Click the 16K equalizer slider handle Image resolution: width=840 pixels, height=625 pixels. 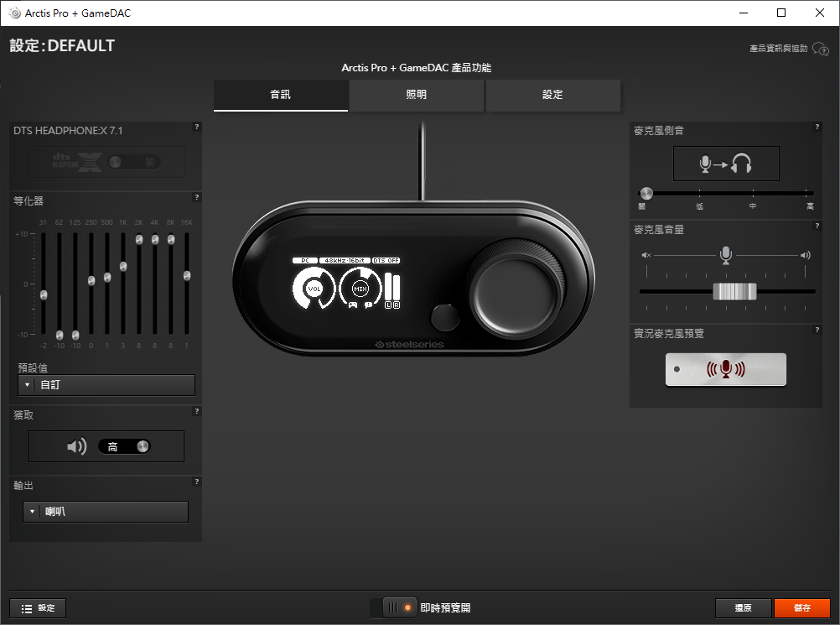(187, 275)
